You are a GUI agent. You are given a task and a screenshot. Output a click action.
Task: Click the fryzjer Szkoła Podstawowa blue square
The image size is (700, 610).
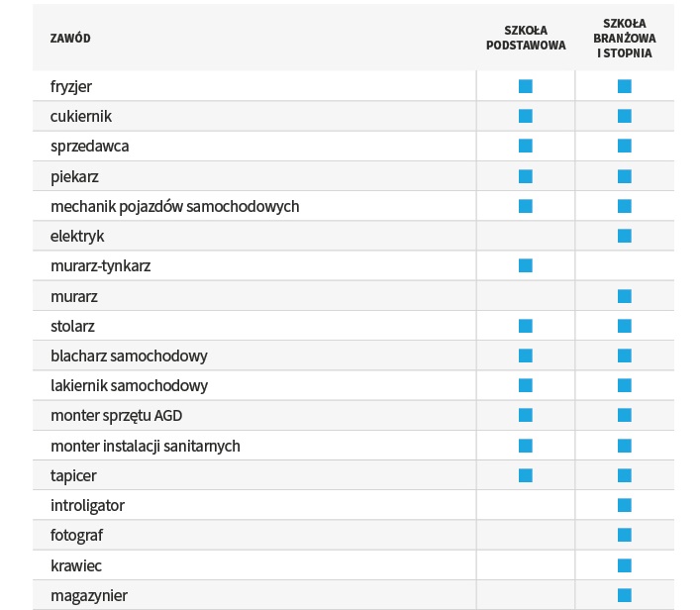(x=526, y=86)
